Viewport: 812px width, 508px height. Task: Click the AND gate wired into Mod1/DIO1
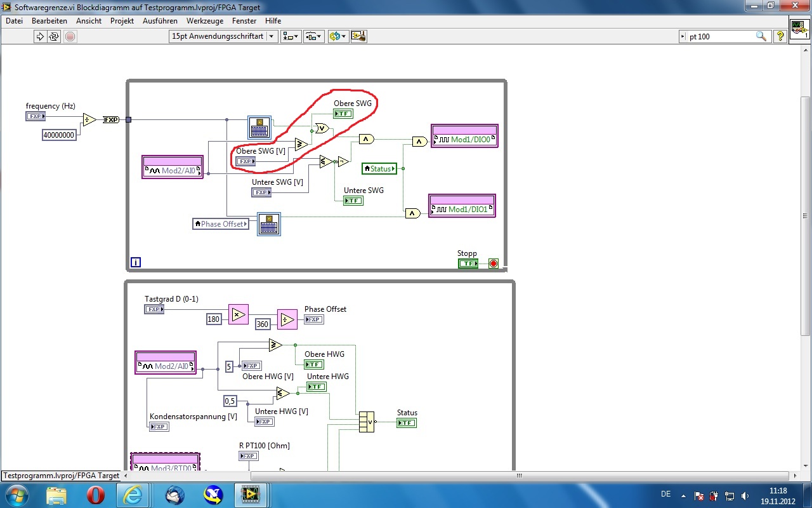click(413, 213)
